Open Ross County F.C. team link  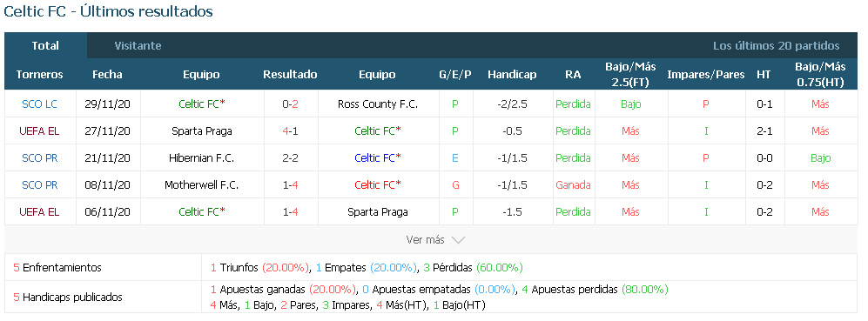pyautogui.click(x=378, y=104)
